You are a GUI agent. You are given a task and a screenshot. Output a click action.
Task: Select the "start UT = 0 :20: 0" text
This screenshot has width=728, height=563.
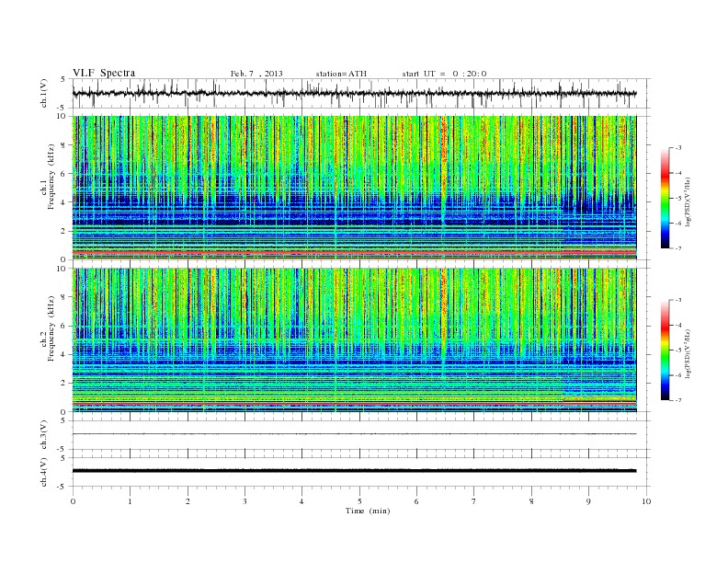coord(444,74)
